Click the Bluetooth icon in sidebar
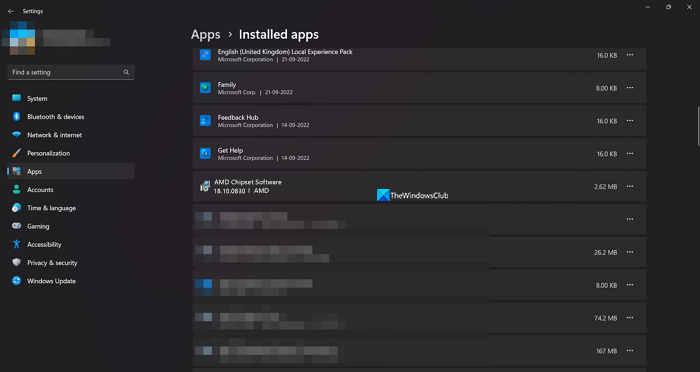The width and height of the screenshot is (700, 372). pos(17,117)
